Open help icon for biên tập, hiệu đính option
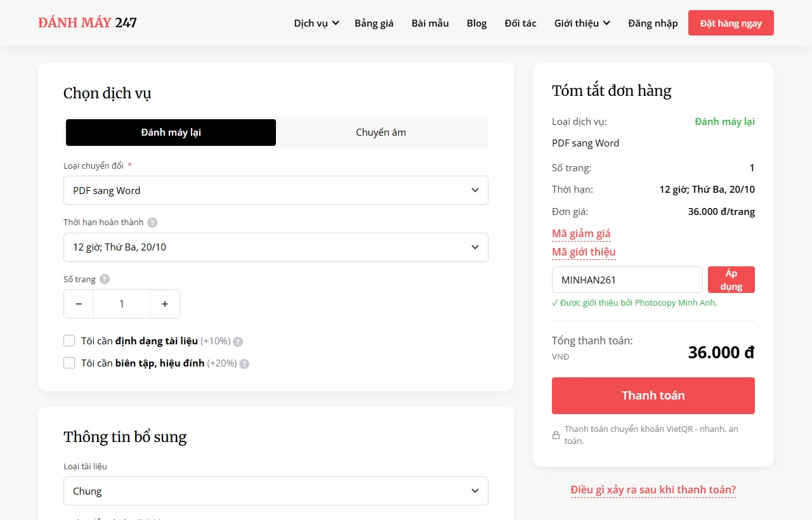The width and height of the screenshot is (812, 520). (244, 364)
